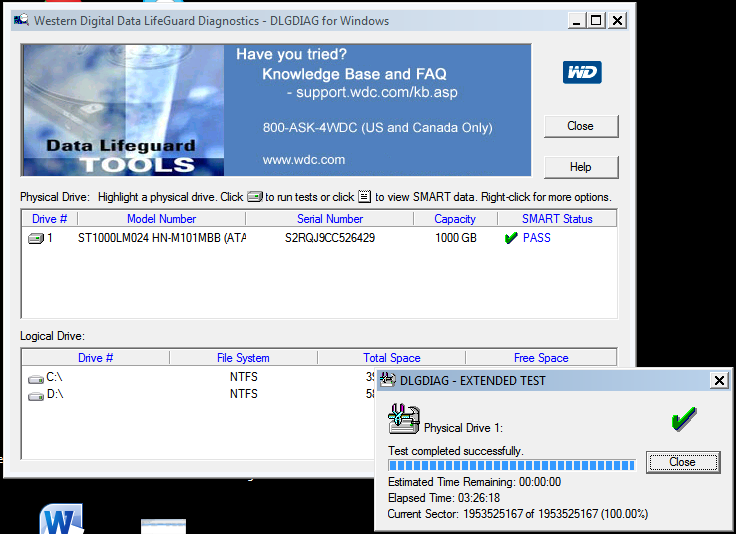The height and width of the screenshot is (534, 736).
Task: Click the C:\ logical drive icon
Action: pos(36,379)
